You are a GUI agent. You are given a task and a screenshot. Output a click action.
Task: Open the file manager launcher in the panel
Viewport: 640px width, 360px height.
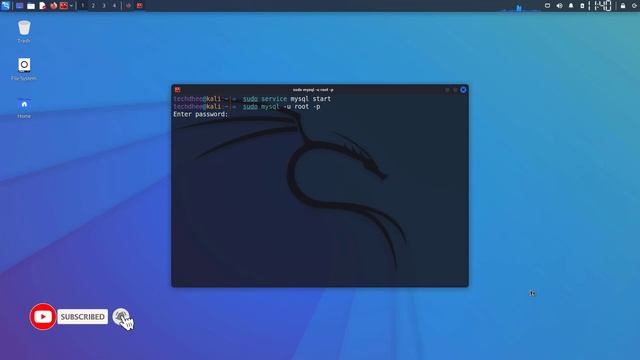[x=31, y=6]
